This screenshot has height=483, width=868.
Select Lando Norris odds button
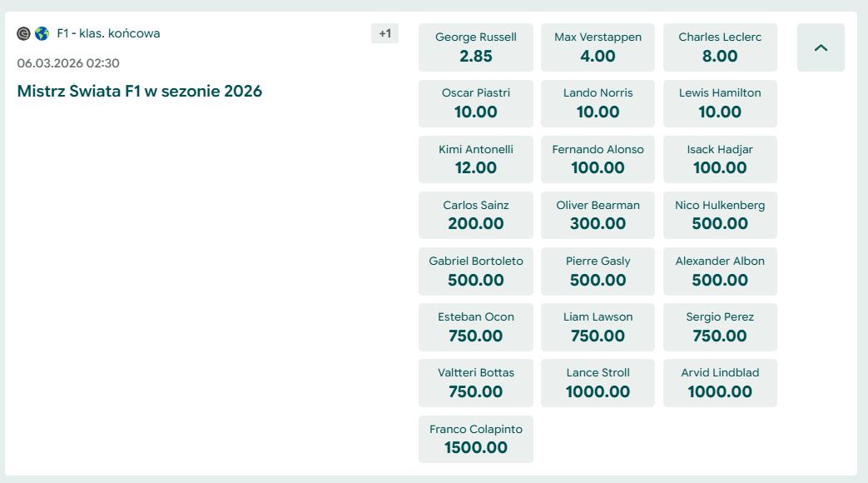598,103
